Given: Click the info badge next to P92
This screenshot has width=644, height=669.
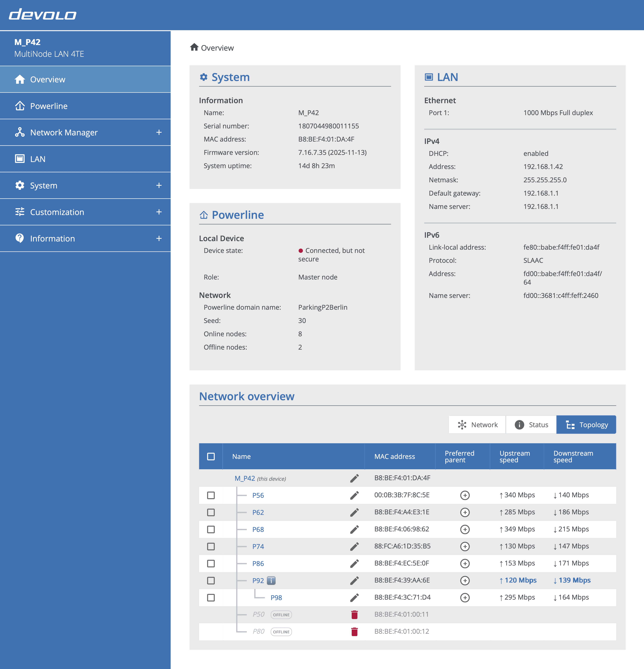Looking at the screenshot, I should pos(271,581).
